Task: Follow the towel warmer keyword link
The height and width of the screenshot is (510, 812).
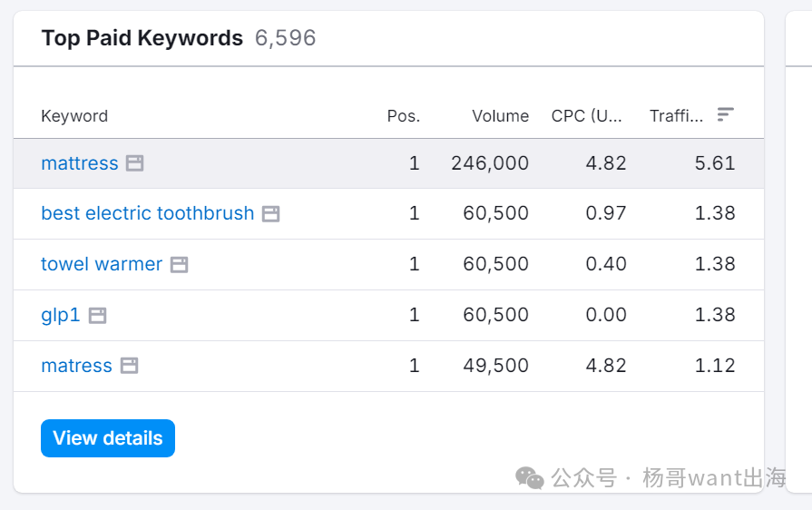Action: (x=102, y=264)
